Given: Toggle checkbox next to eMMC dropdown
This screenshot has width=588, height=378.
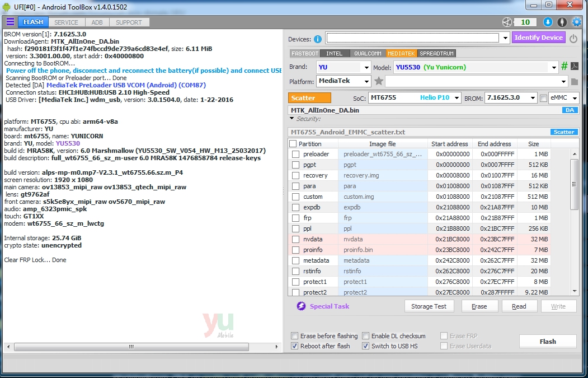Looking at the screenshot, I should point(543,98).
